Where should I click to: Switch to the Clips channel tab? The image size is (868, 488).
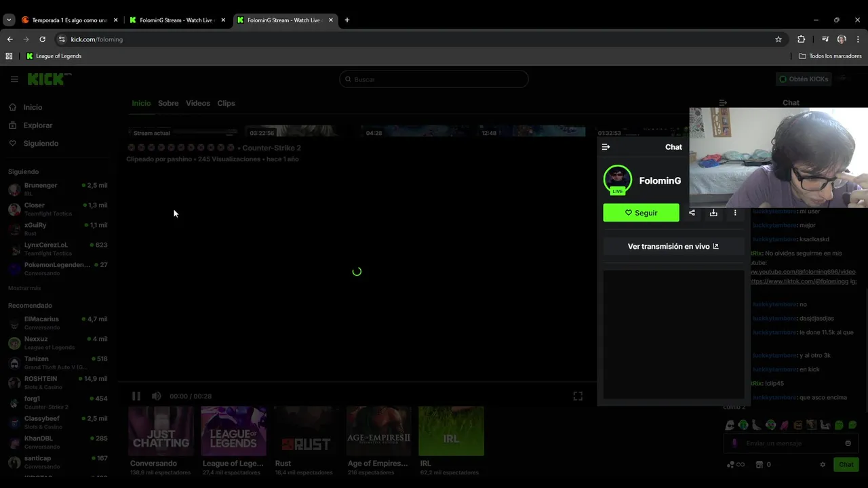tap(226, 103)
